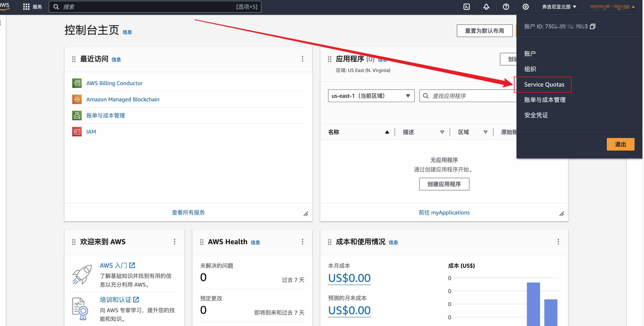Click the 信息 link next to 控制台主页
The width and height of the screenshot is (644, 326).
[127, 32]
